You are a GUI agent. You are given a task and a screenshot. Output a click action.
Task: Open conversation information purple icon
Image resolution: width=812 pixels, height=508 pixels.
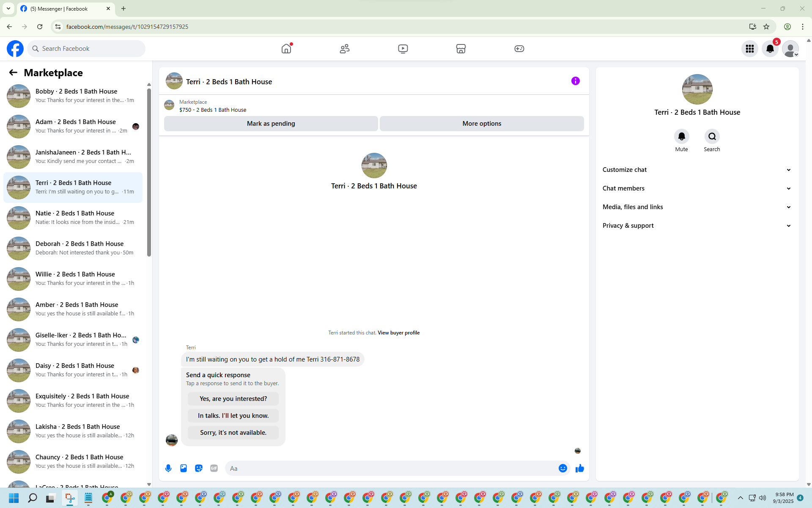[x=576, y=81]
